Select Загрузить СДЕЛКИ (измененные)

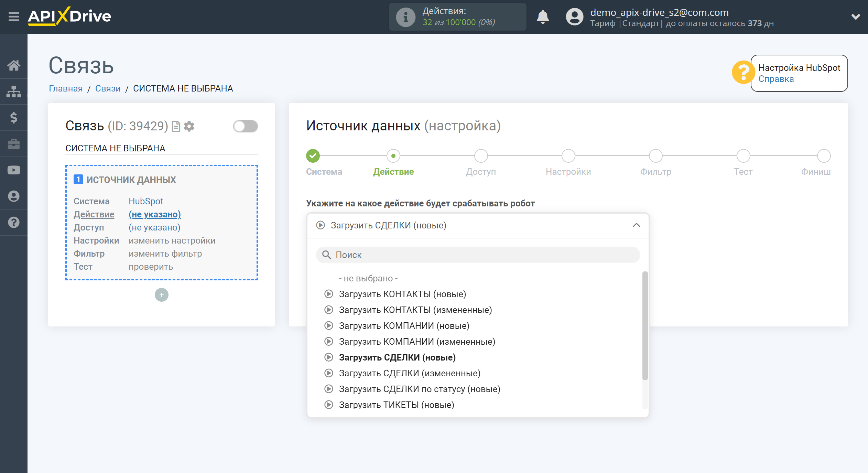(x=410, y=373)
